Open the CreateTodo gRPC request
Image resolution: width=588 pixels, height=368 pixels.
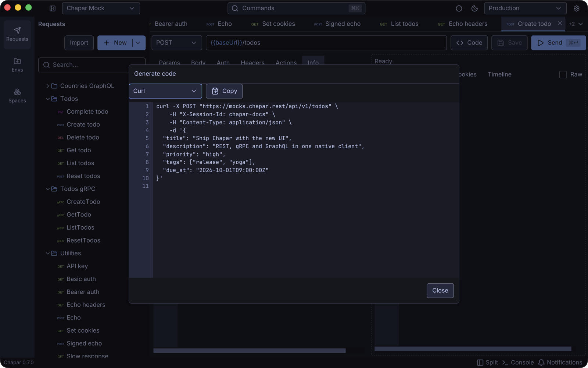pyautogui.click(x=83, y=202)
